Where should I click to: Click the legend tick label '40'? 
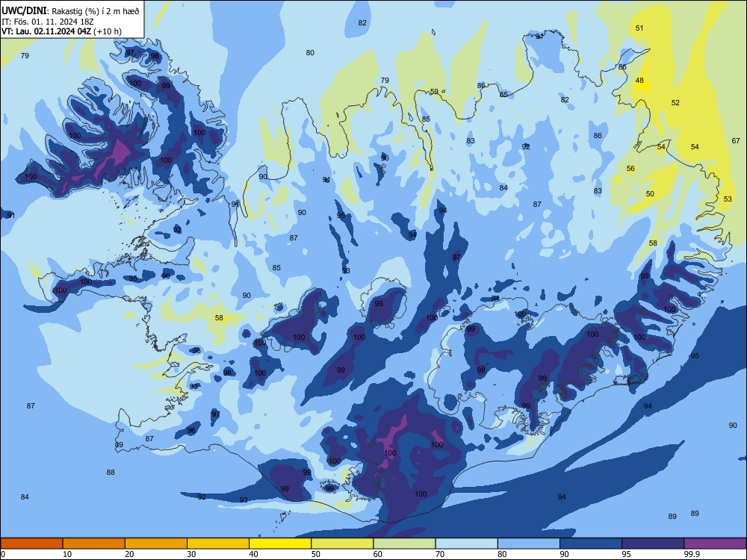[x=254, y=554]
